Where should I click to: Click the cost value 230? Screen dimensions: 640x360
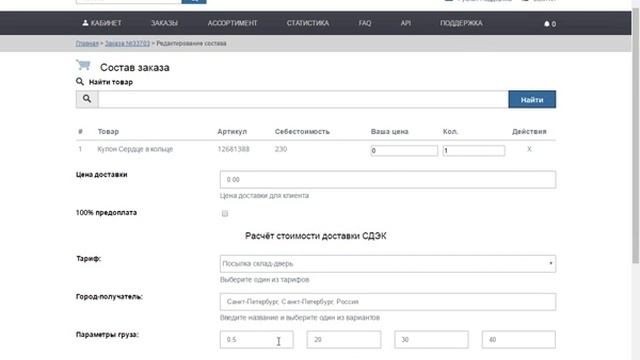[281, 149]
